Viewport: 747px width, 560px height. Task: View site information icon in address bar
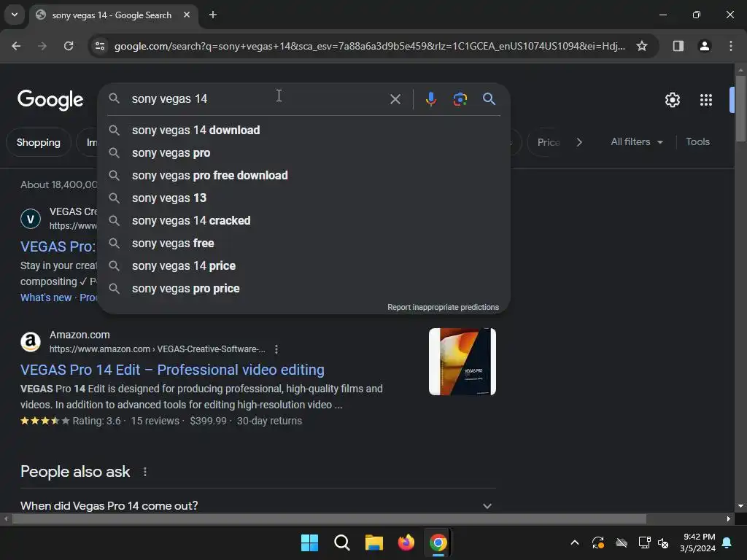100,46
